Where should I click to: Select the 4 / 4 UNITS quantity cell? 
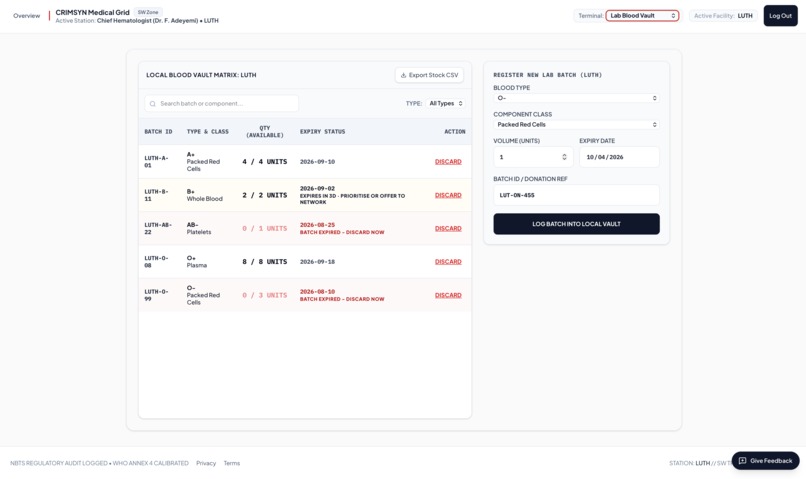tap(265, 162)
